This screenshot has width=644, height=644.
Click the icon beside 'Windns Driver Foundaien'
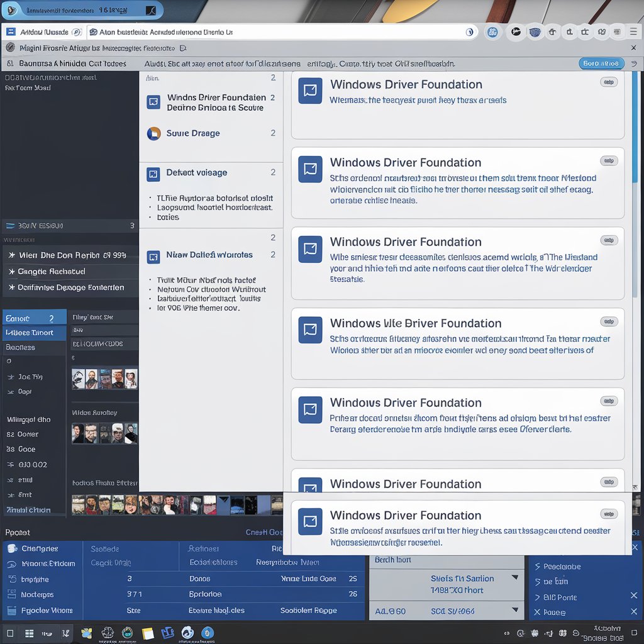pyautogui.click(x=153, y=101)
